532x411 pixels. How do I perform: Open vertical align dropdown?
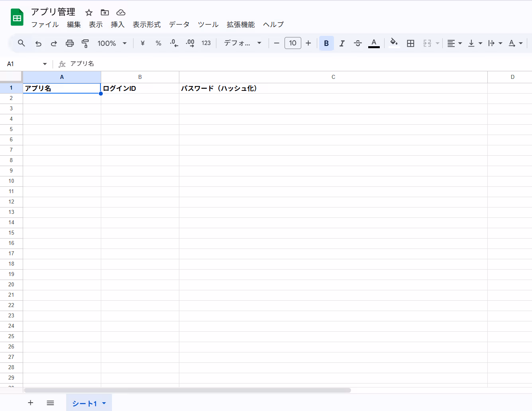tap(475, 43)
